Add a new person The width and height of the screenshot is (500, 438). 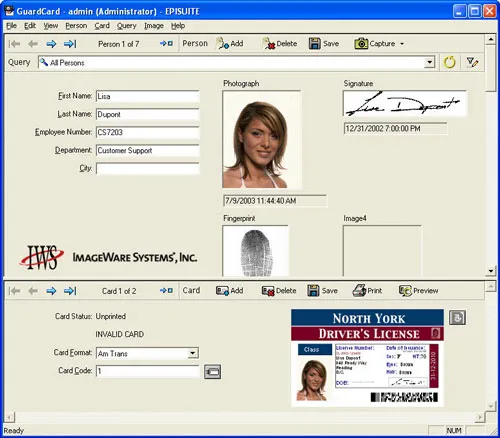[230, 43]
